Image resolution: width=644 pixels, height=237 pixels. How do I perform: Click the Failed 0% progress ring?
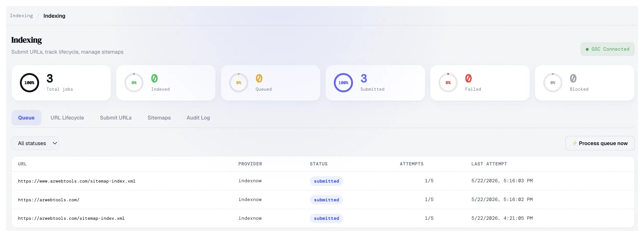(x=448, y=83)
